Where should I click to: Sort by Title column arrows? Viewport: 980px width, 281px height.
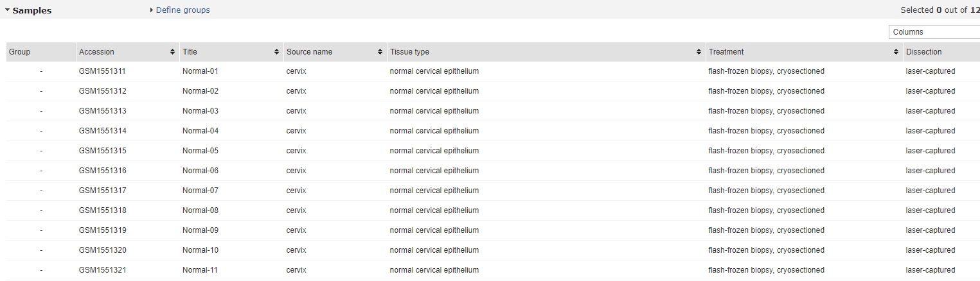pos(276,52)
